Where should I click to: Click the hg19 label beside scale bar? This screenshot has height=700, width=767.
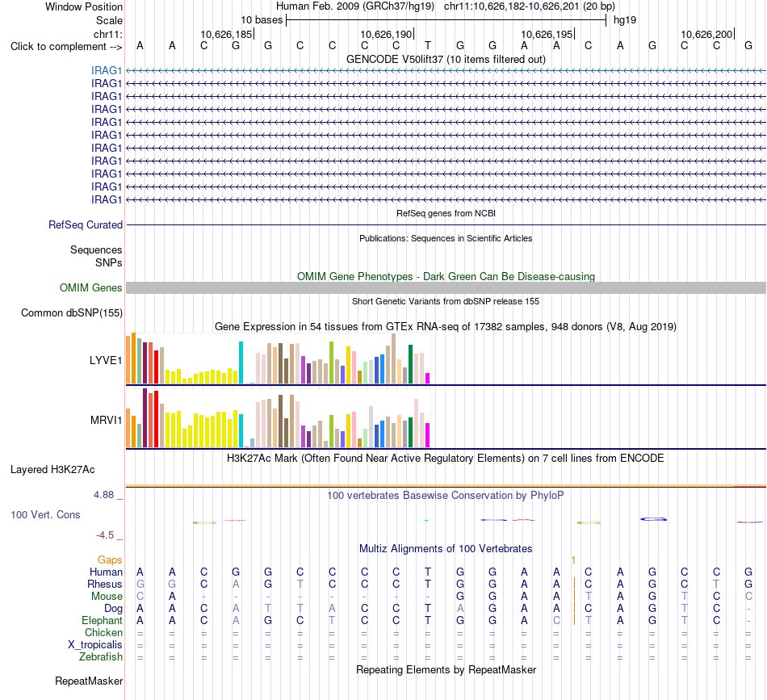(x=625, y=20)
